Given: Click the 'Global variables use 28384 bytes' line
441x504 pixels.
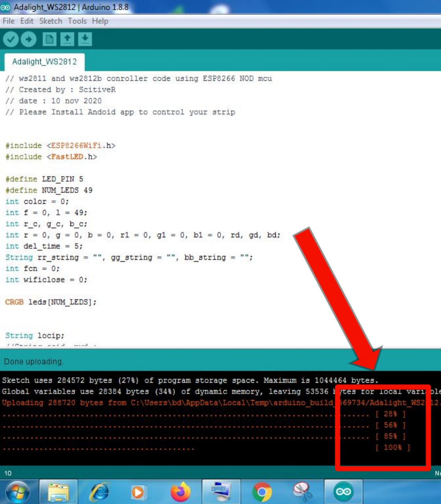Looking at the screenshot, I should [221, 391].
